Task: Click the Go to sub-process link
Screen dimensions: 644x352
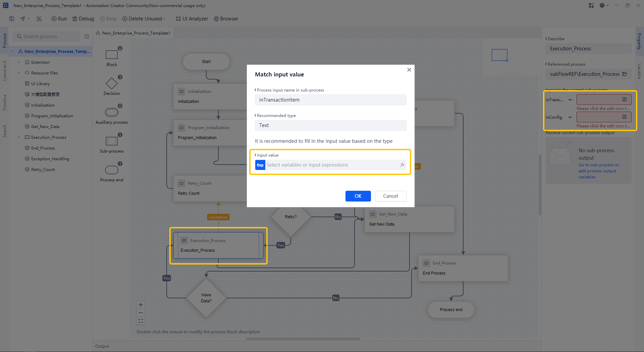Action: click(599, 165)
